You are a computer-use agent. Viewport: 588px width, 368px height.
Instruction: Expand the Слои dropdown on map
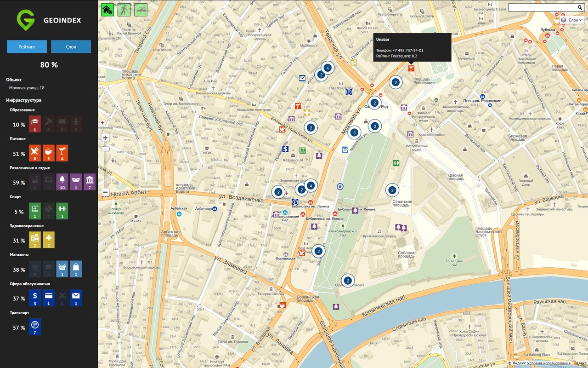pyautogui.click(x=571, y=20)
